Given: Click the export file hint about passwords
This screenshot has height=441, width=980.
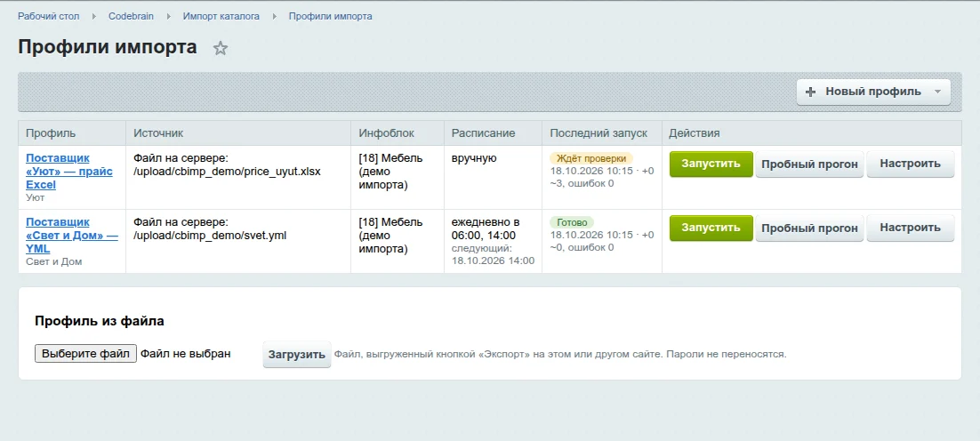Looking at the screenshot, I should tap(560, 354).
